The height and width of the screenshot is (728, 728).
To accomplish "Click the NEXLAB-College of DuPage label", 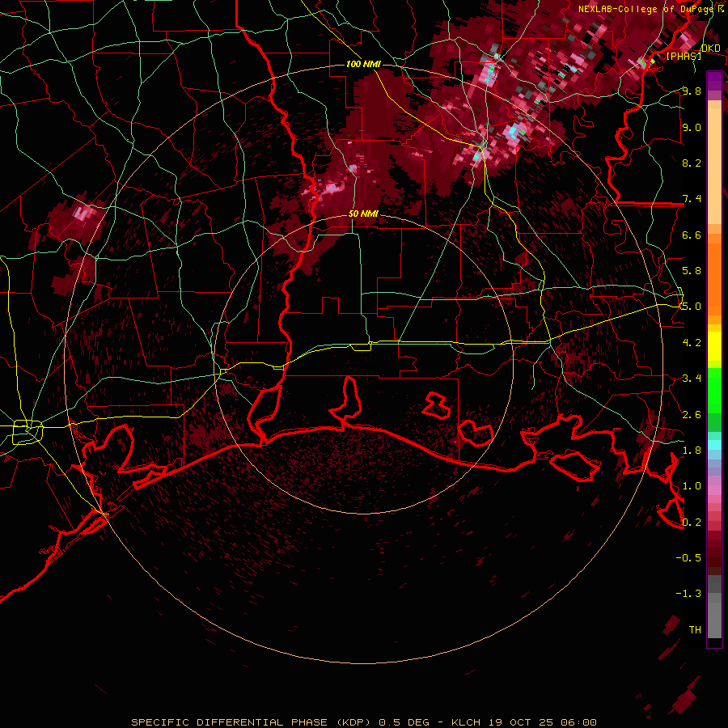I will tap(645, 9).
